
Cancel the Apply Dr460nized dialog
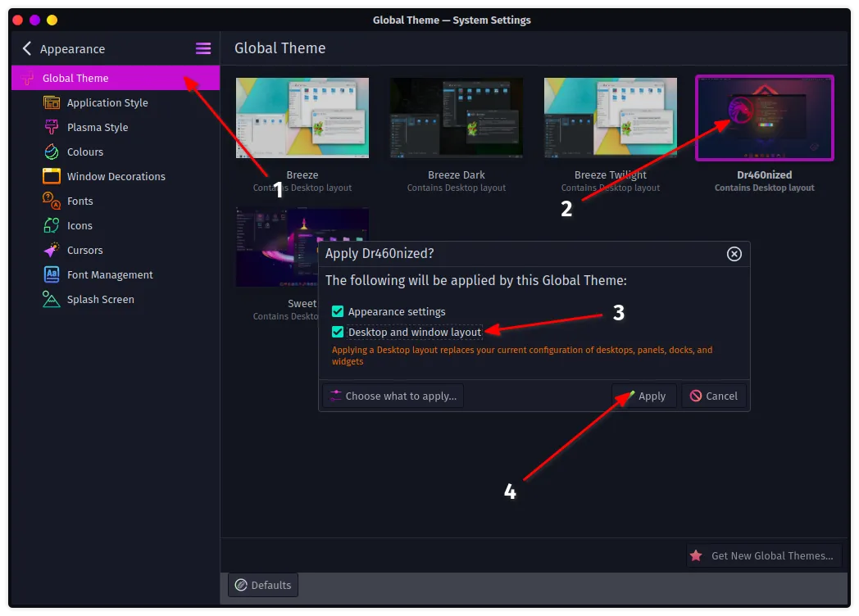714,396
